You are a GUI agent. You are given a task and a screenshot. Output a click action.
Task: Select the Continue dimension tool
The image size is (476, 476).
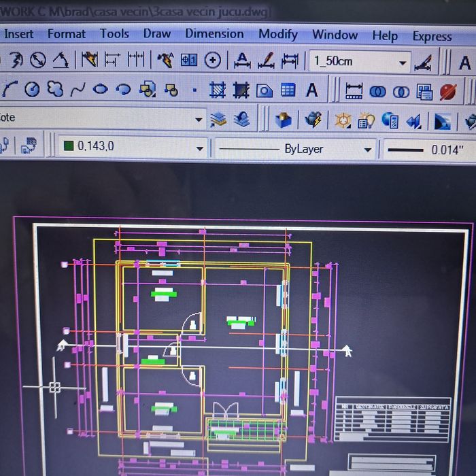tap(136, 59)
